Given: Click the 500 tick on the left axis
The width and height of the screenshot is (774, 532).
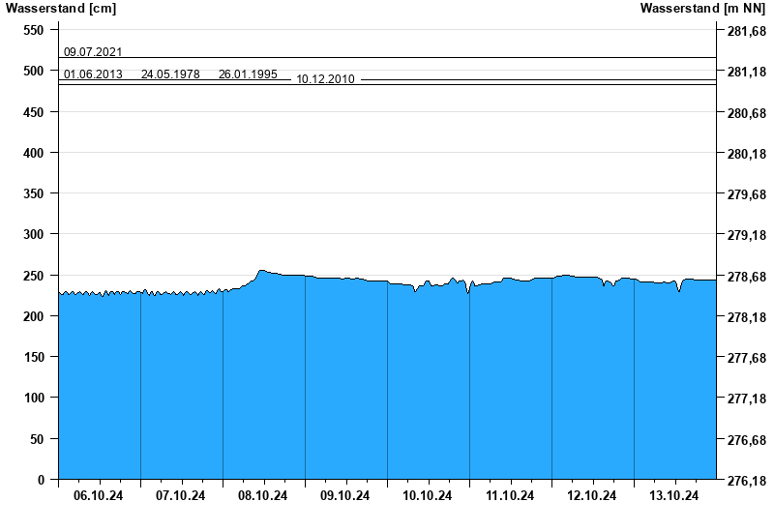Looking at the screenshot, I should tap(33, 72).
